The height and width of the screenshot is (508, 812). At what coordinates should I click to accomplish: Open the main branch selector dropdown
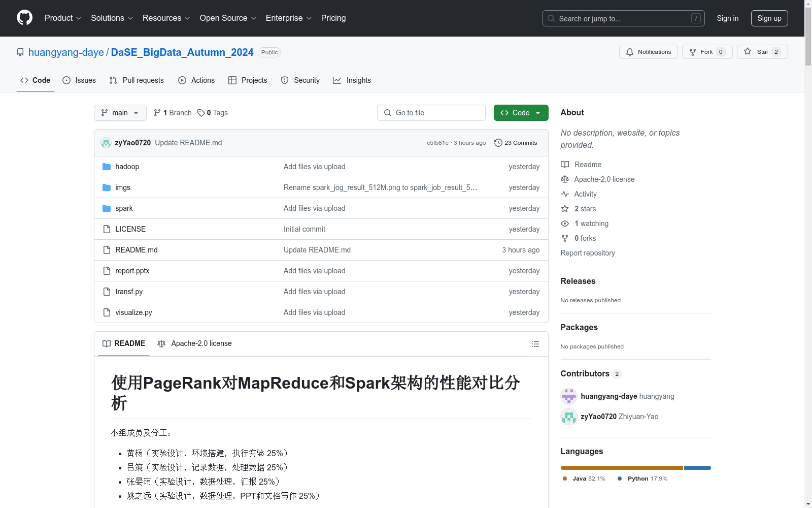tap(120, 113)
